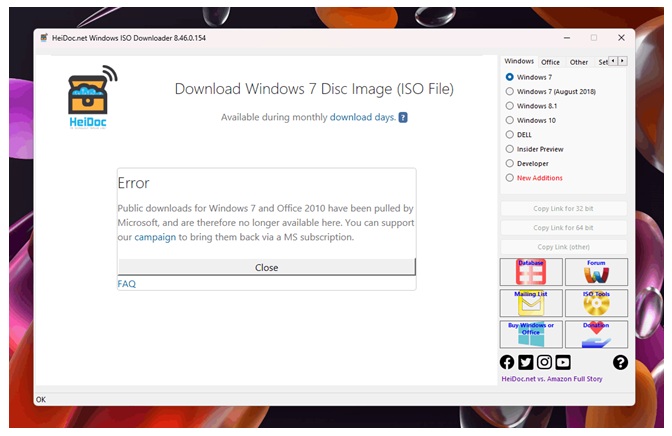
Task: Click the black help question mark icon
Action: 620,362
